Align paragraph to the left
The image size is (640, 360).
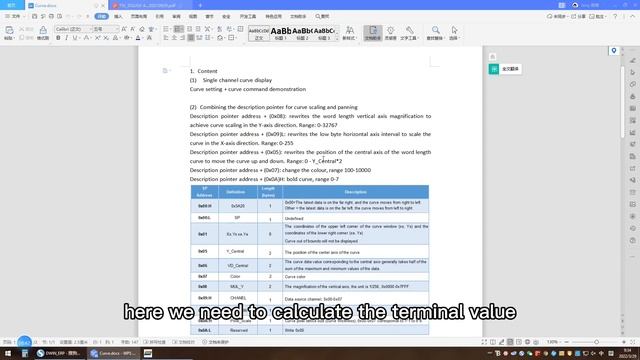pyautogui.click(x=166, y=38)
